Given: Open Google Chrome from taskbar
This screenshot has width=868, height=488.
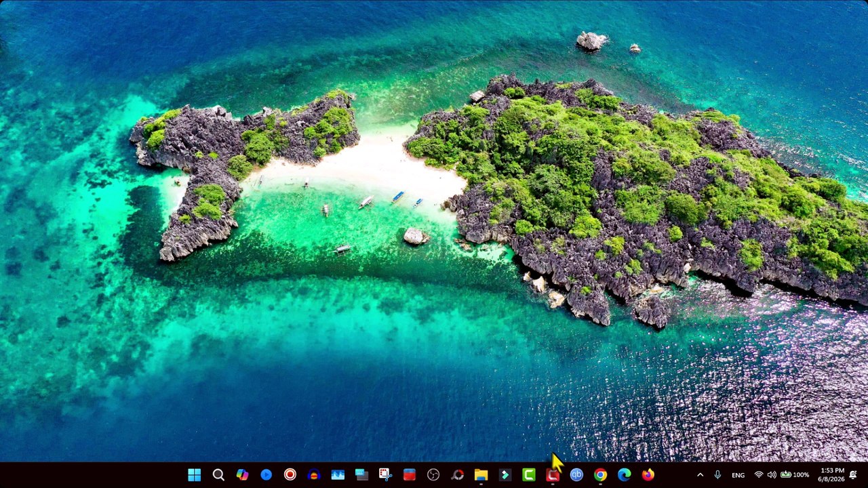Looking at the screenshot, I should click(x=600, y=475).
